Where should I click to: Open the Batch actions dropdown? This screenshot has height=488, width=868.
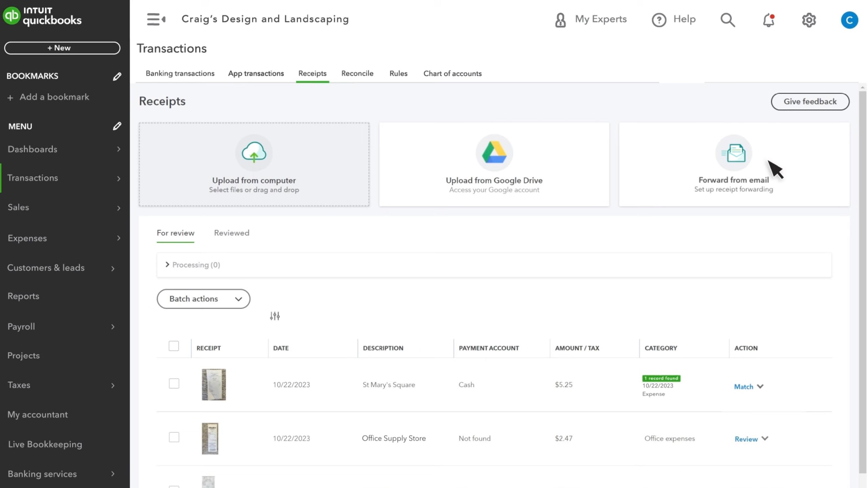tap(203, 299)
